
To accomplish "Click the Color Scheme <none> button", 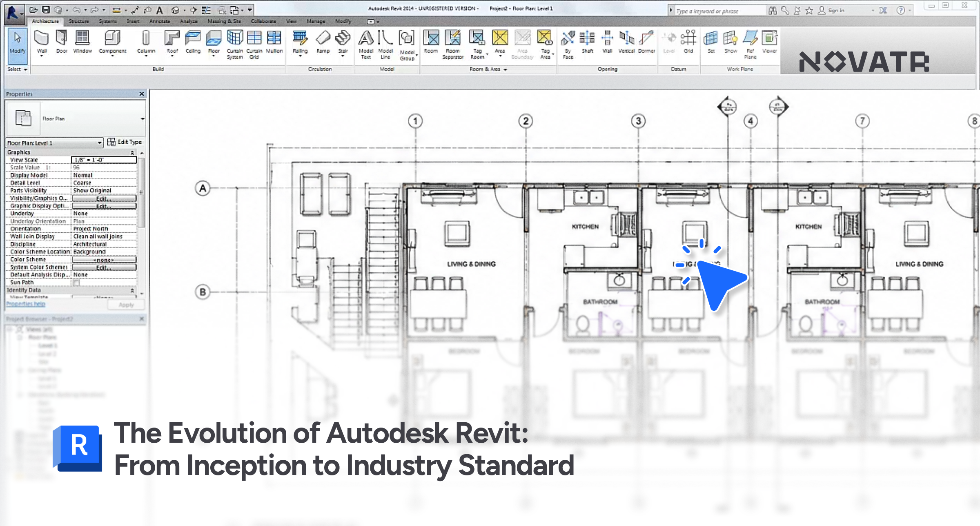I will (x=104, y=260).
